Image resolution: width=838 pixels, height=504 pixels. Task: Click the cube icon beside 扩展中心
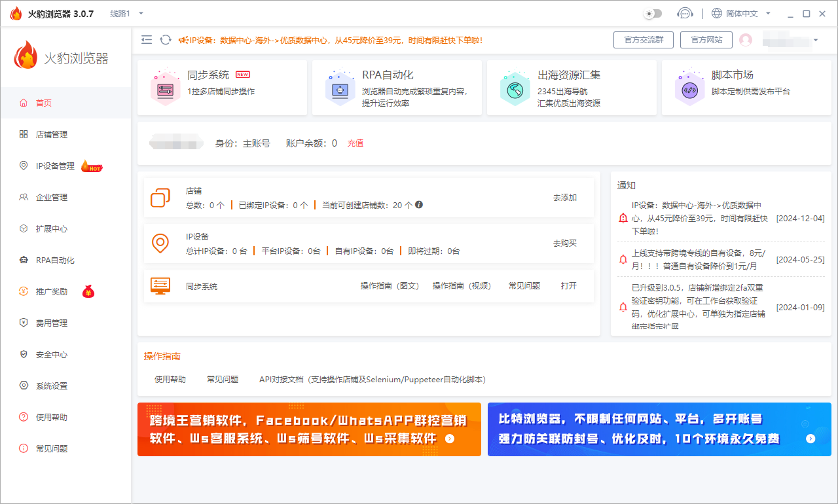pos(24,228)
